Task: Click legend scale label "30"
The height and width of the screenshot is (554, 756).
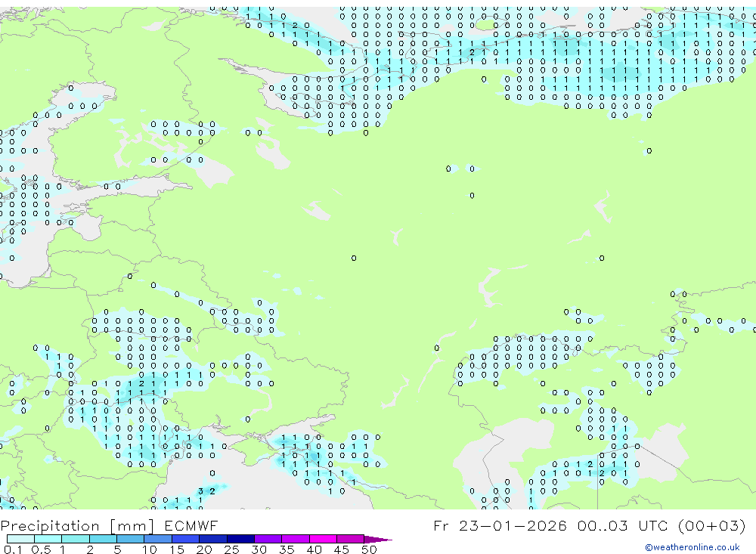Action: click(x=259, y=549)
